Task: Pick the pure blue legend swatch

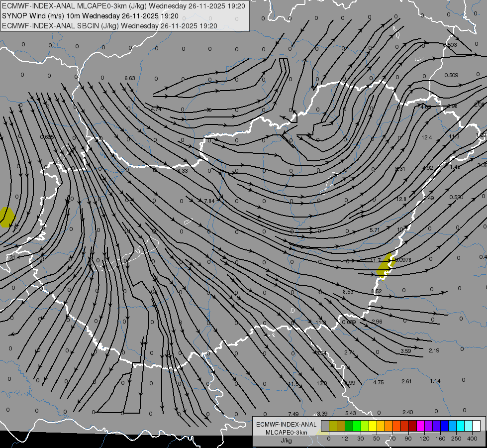Action: click(x=444, y=426)
